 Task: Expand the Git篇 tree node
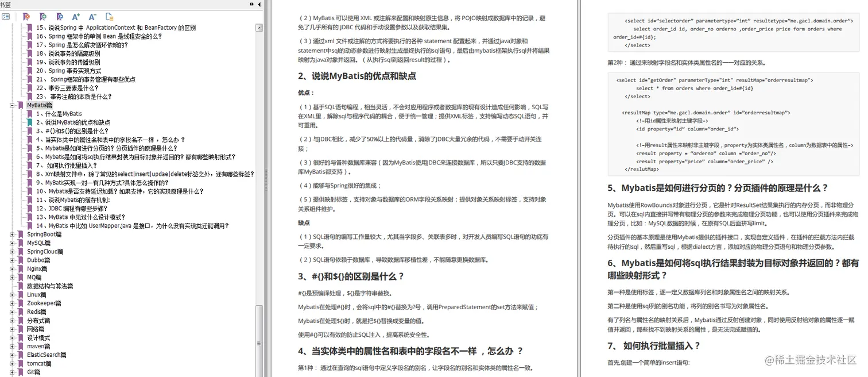click(x=13, y=372)
